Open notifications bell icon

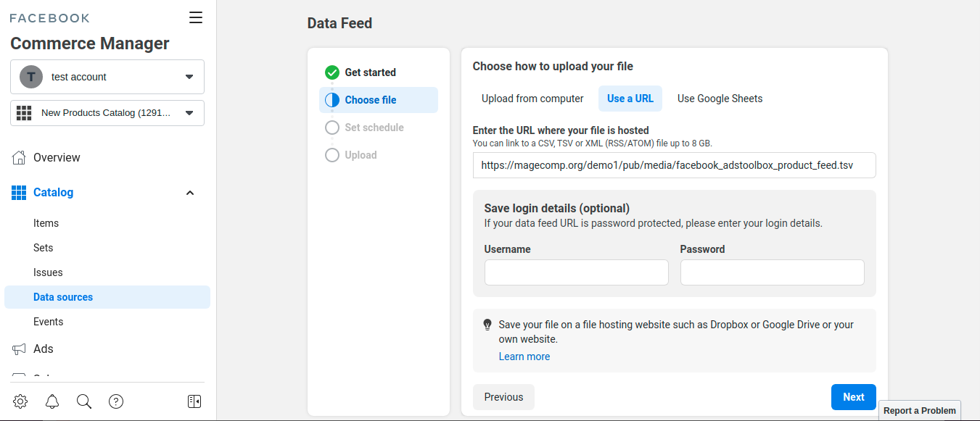click(x=52, y=401)
